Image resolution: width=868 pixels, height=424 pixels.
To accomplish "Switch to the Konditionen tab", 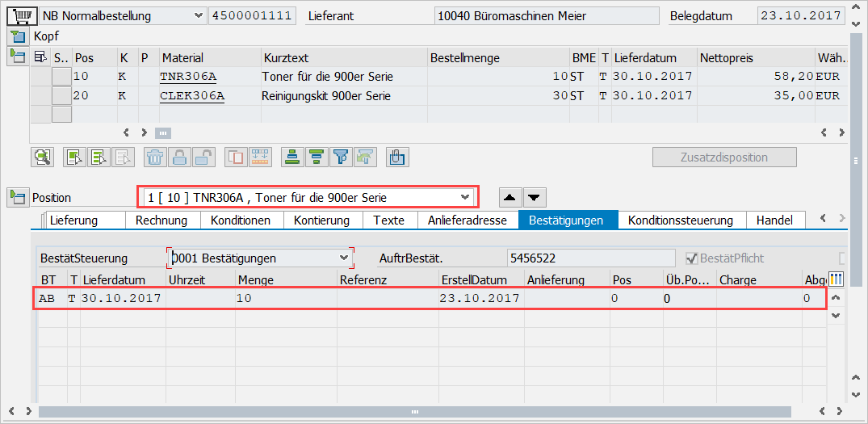I will coord(240,220).
